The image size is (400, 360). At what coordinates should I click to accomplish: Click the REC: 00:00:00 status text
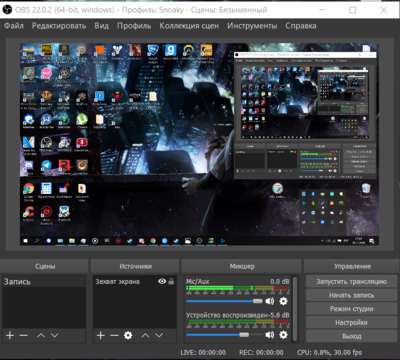coord(261,352)
